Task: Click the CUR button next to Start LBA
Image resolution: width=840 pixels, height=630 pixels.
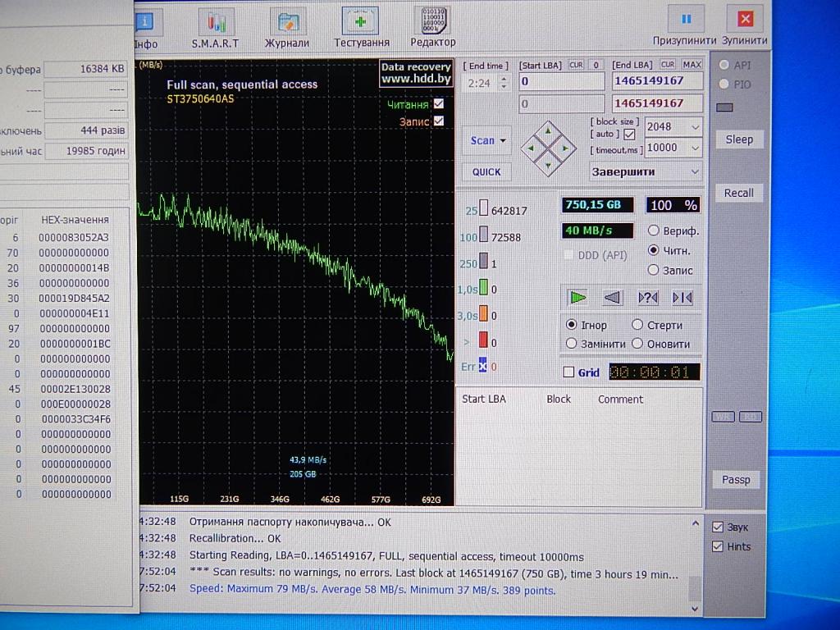Action: (x=576, y=65)
